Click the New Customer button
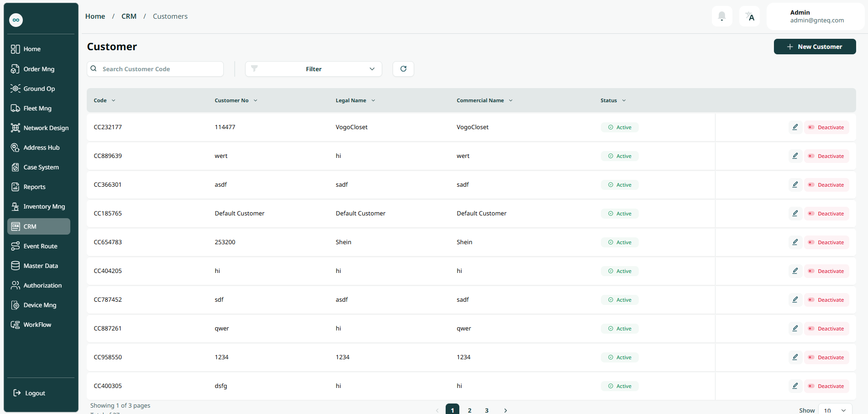Viewport: 868px width, 414px height. coord(815,47)
